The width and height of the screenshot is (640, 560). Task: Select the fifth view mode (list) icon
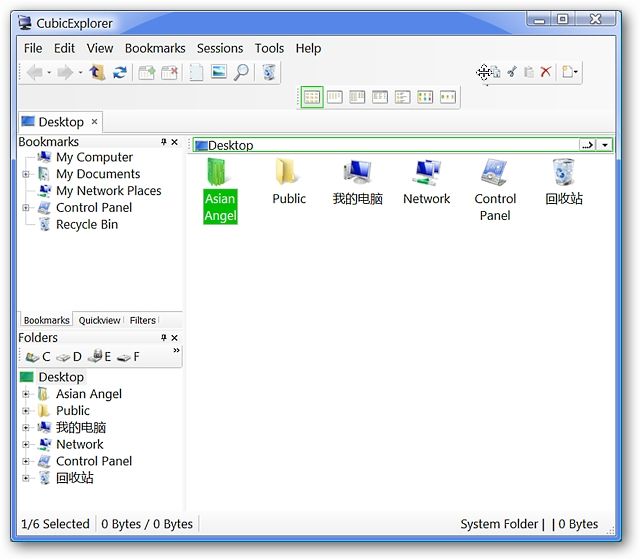pos(402,97)
